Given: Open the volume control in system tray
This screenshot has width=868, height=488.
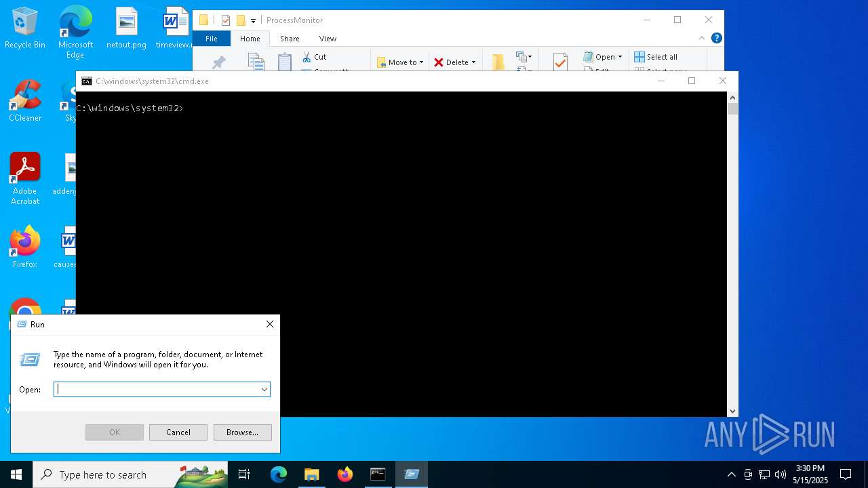Looking at the screenshot, I should (781, 474).
